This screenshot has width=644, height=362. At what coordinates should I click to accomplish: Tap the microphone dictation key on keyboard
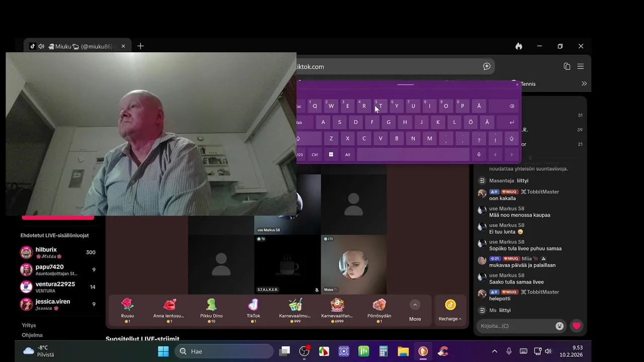tap(479, 154)
